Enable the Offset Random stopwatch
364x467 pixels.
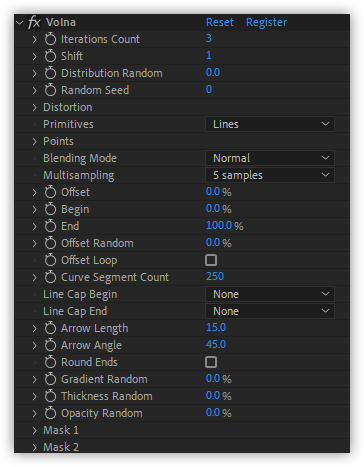click(x=50, y=243)
